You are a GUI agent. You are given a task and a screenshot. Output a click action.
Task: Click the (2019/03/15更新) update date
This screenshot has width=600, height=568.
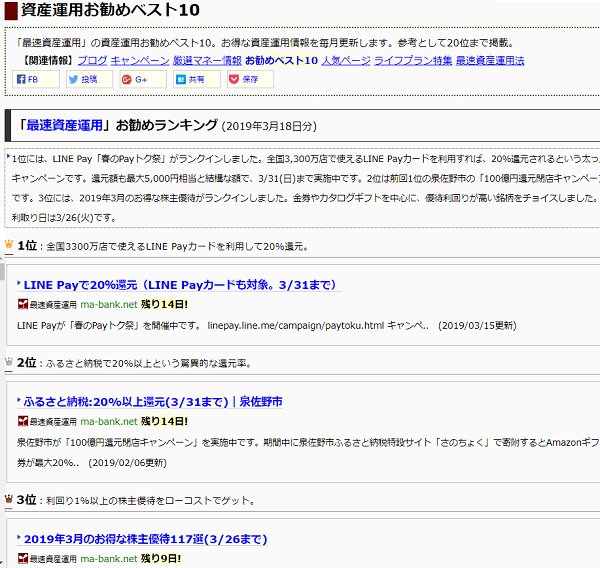tap(477, 326)
